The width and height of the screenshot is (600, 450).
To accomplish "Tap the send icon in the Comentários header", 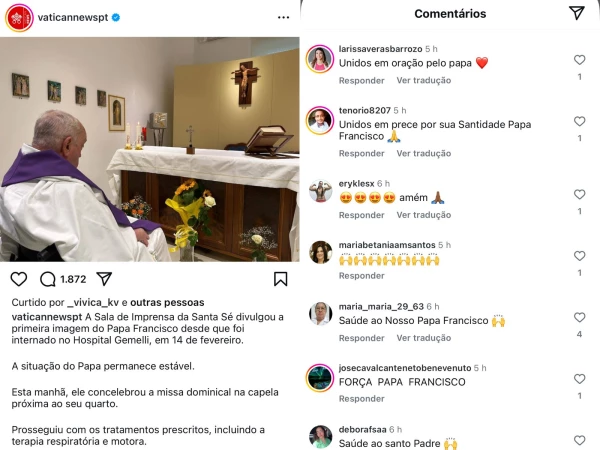I will coord(576,13).
